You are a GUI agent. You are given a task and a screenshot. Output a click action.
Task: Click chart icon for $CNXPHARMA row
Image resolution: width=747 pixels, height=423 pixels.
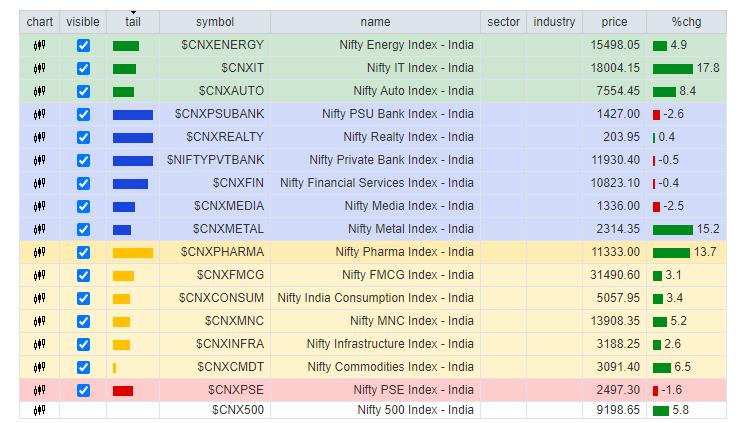39,253
